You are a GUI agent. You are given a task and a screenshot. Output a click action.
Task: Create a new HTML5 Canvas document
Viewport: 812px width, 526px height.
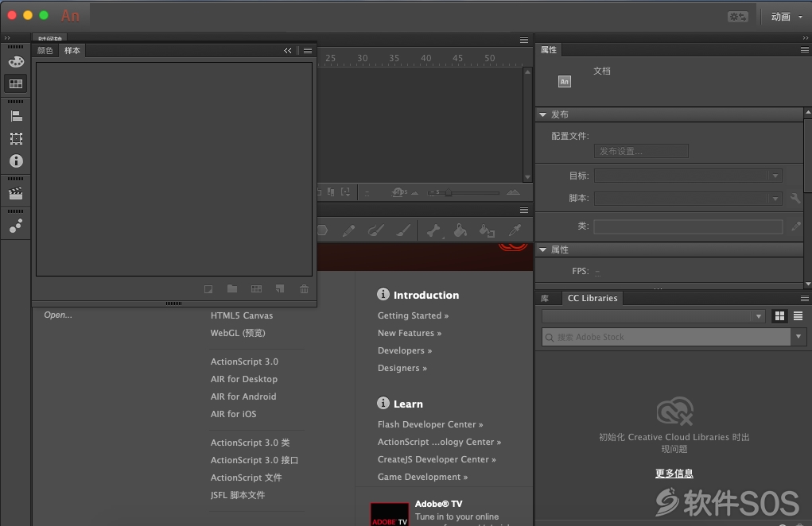point(242,315)
